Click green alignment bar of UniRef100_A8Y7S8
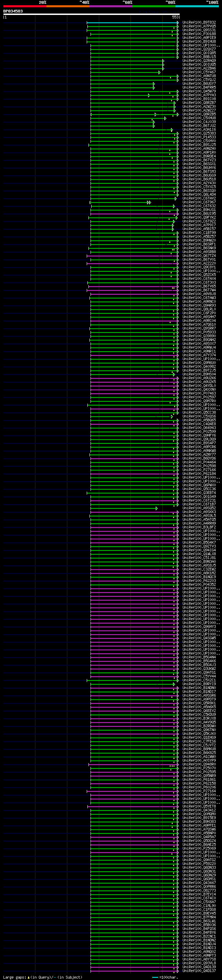 134,960
